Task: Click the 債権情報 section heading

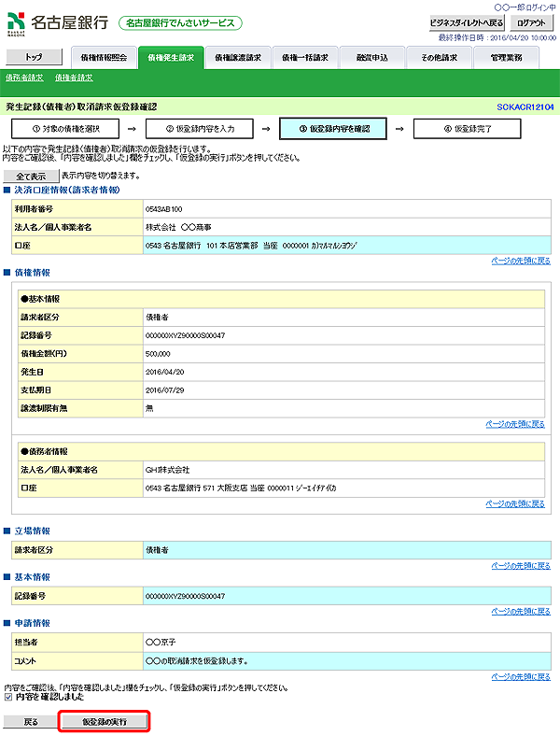Action: (x=33, y=273)
